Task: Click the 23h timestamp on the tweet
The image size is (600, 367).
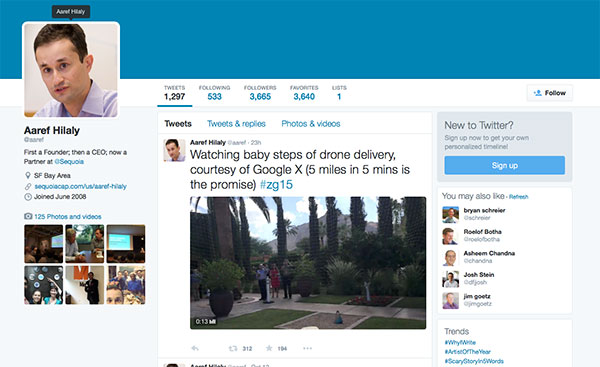Action: [256, 143]
